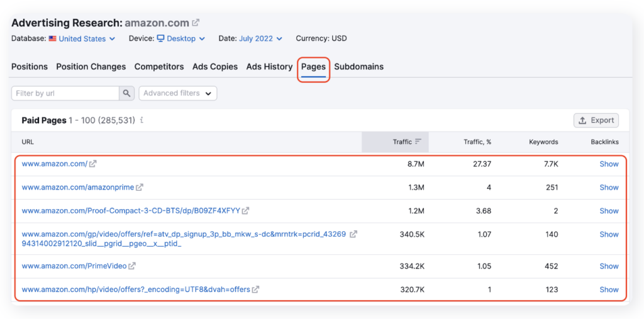Image resolution: width=644 pixels, height=319 pixels.
Task: Switch to Ads History tab
Action: pos(269,67)
